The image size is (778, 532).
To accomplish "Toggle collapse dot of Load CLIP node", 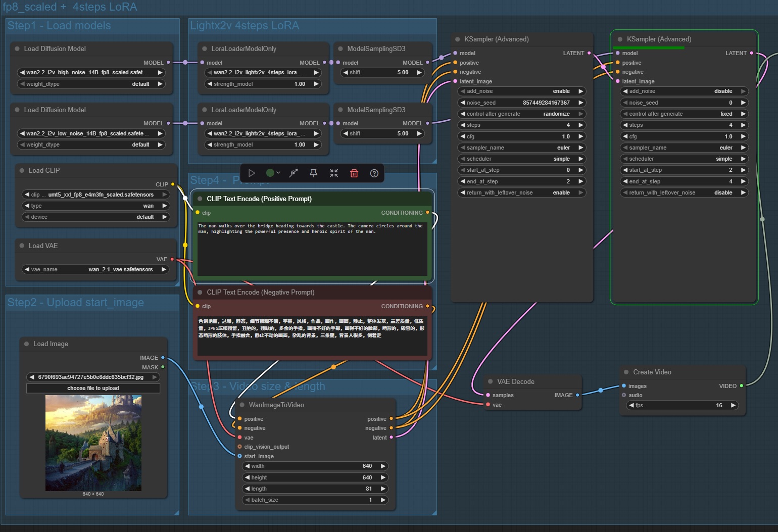I will [x=22, y=171].
